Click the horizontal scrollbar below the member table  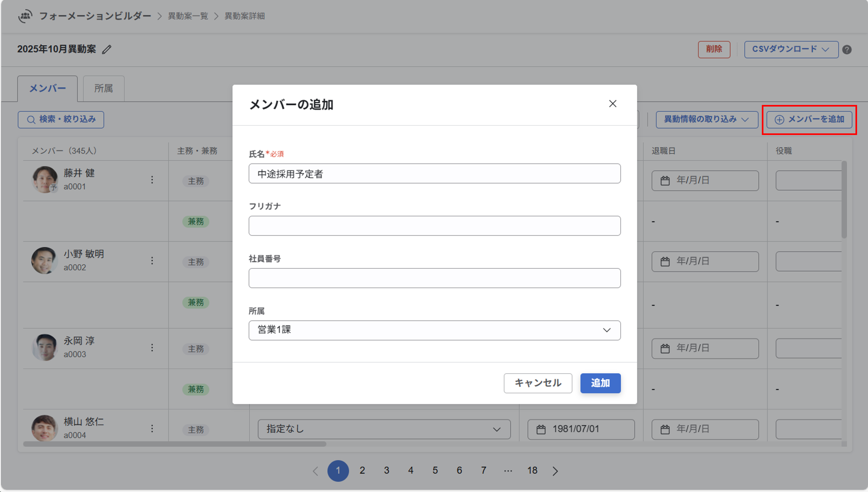[x=175, y=444]
